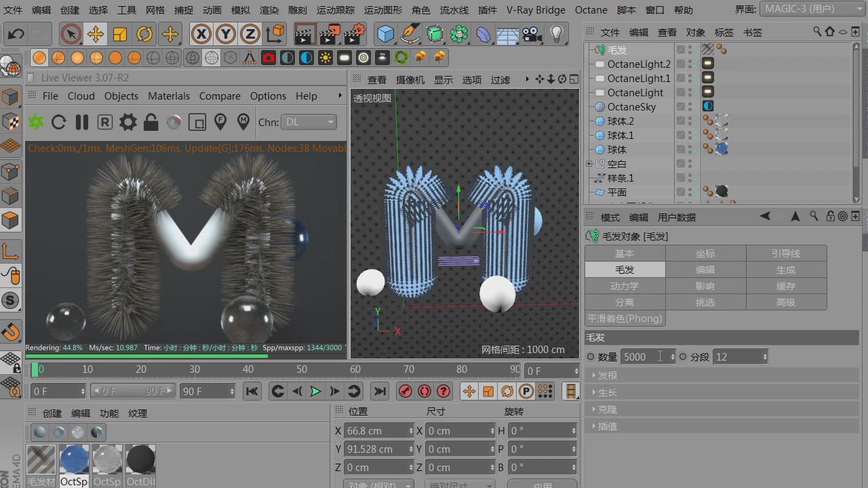This screenshot has width=868, height=488.
Task: Play the animation forward
Action: [315, 391]
